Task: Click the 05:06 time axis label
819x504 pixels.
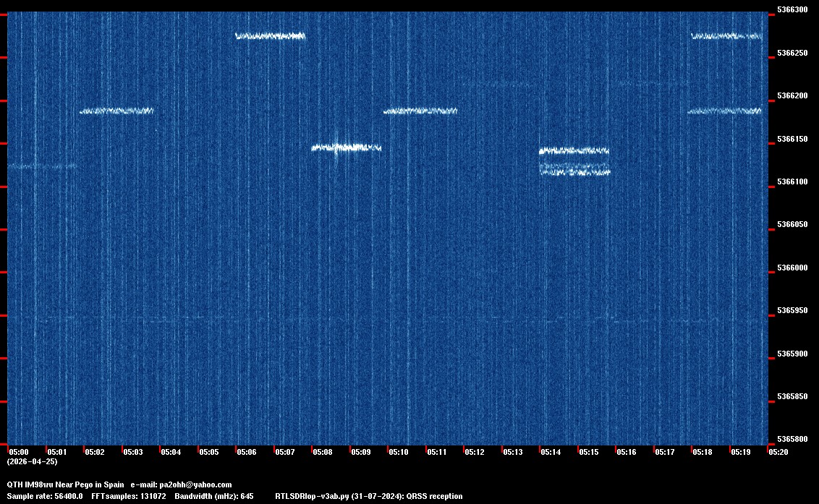Action: point(247,452)
